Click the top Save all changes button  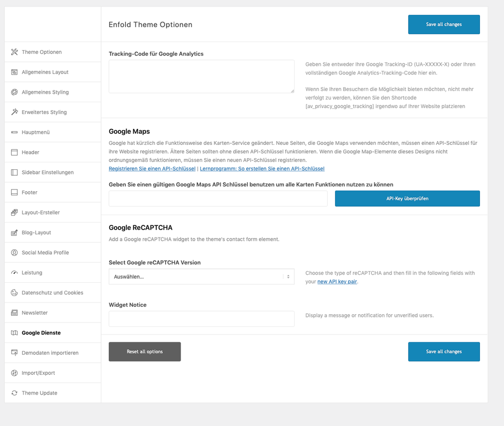444,24
